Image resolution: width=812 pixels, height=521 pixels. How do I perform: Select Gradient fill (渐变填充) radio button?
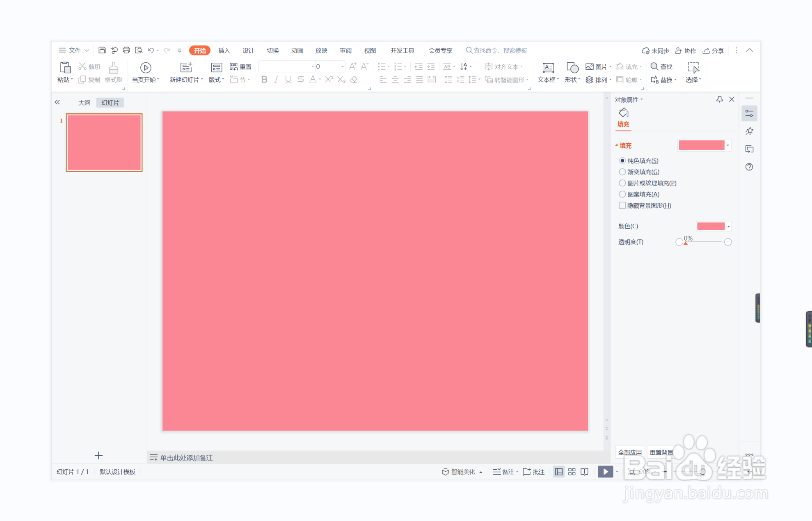click(622, 172)
